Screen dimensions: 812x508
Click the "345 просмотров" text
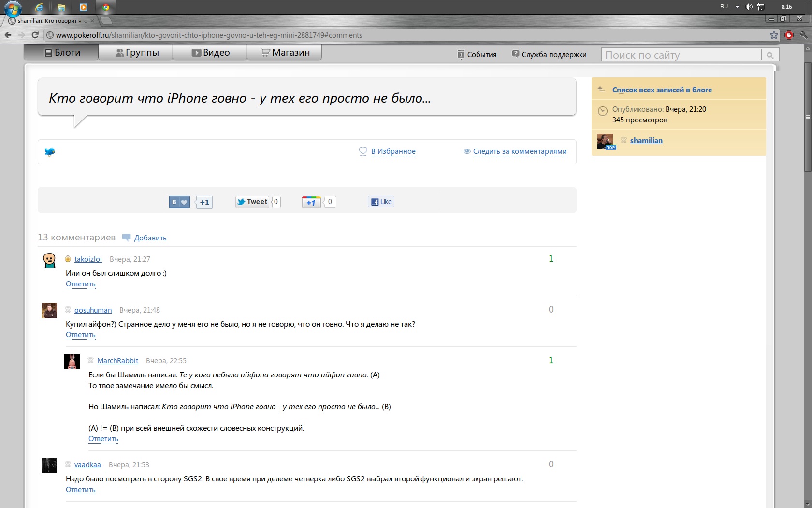639,120
